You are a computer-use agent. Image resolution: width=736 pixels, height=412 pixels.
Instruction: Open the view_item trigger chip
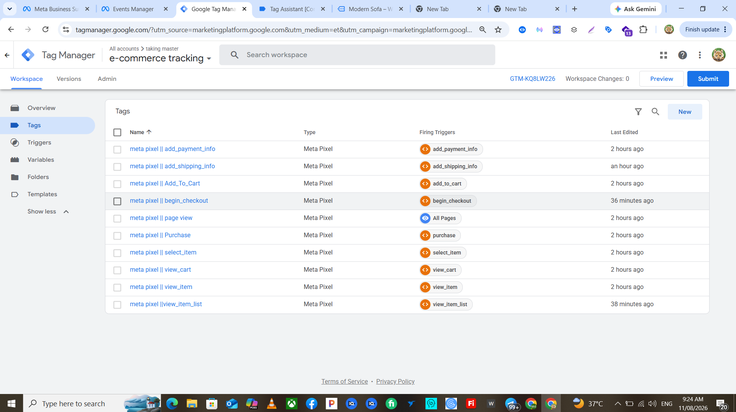pos(440,287)
